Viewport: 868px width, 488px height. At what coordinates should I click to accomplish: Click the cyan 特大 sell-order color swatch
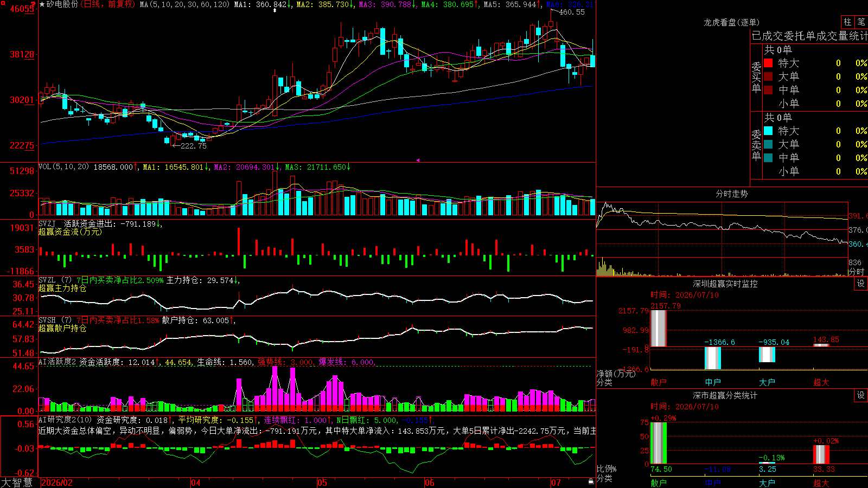pyautogui.click(x=768, y=131)
